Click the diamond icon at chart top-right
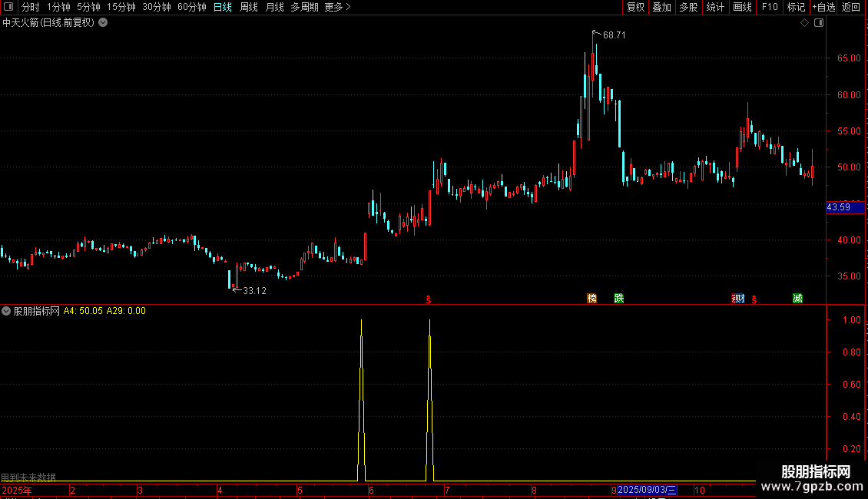The width and height of the screenshot is (868, 499). (x=805, y=23)
